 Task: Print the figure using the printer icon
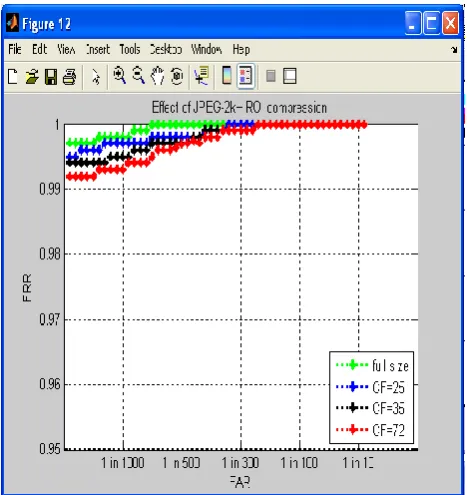coord(69,77)
